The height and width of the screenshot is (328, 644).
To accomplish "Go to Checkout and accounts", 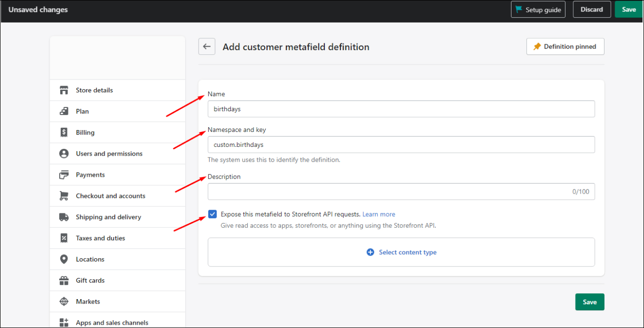I will 118,196.
